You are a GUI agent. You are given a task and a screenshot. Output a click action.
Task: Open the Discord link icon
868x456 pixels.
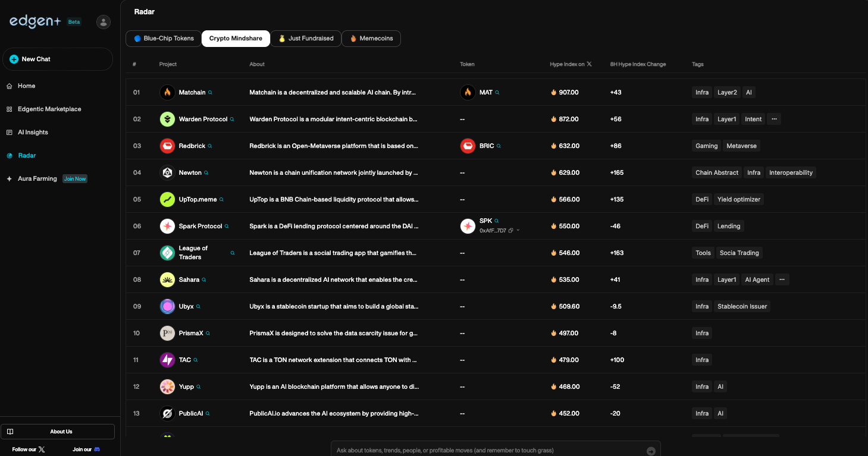(97, 449)
